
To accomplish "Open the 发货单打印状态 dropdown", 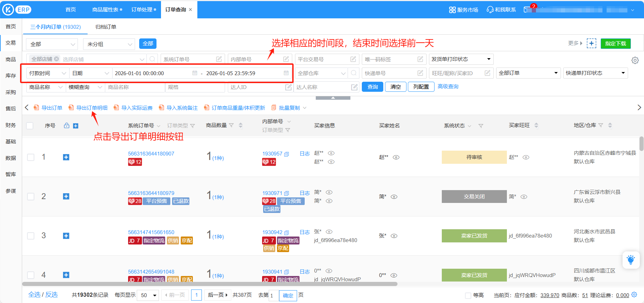I will click(461, 59).
